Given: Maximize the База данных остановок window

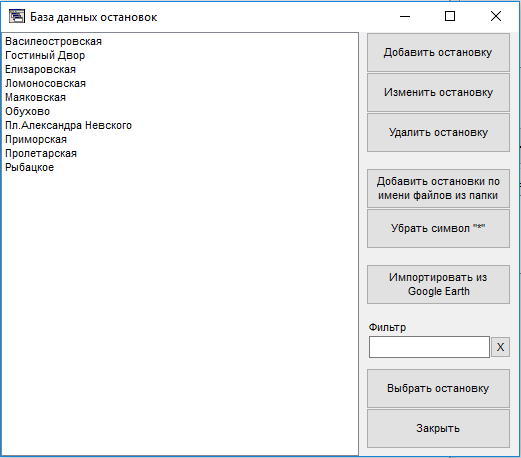Looking at the screenshot, I should (x=450, y=16).
